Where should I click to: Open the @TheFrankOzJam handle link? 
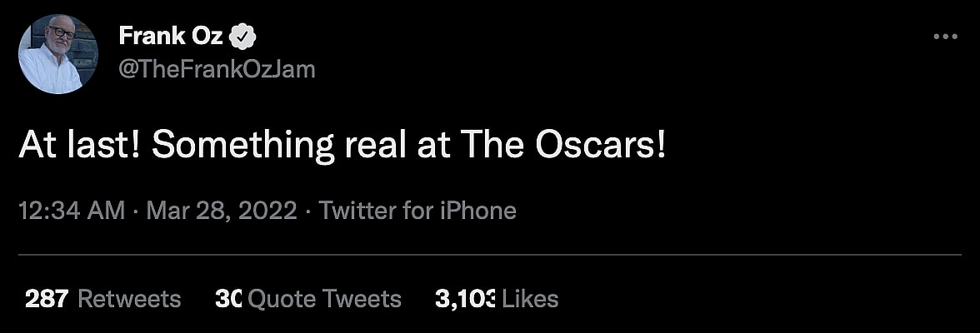[217, 69]
